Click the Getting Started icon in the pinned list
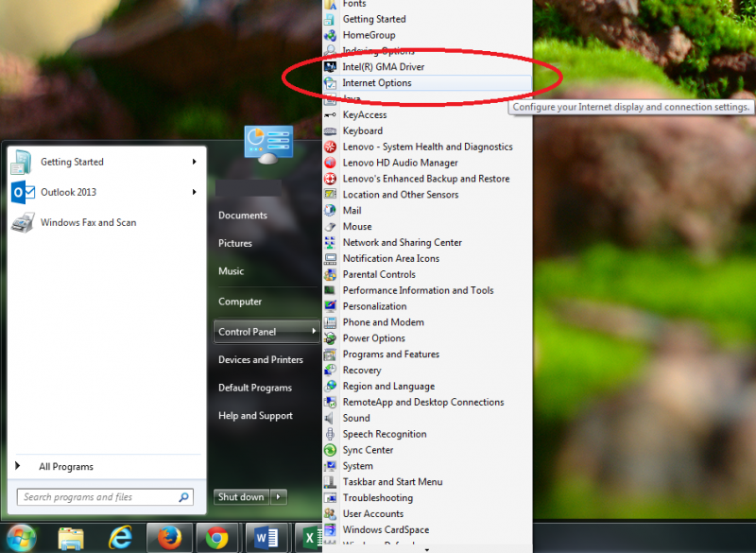Screen dimensions: 756x553 pyautogui.click(x=21, y=162)
